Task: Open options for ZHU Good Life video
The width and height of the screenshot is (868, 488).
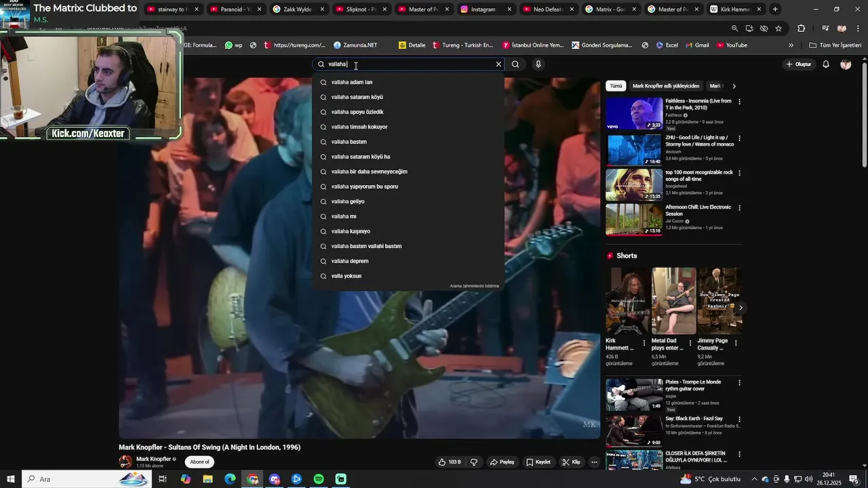Action: pyautogui.click(x=739, y=138)
